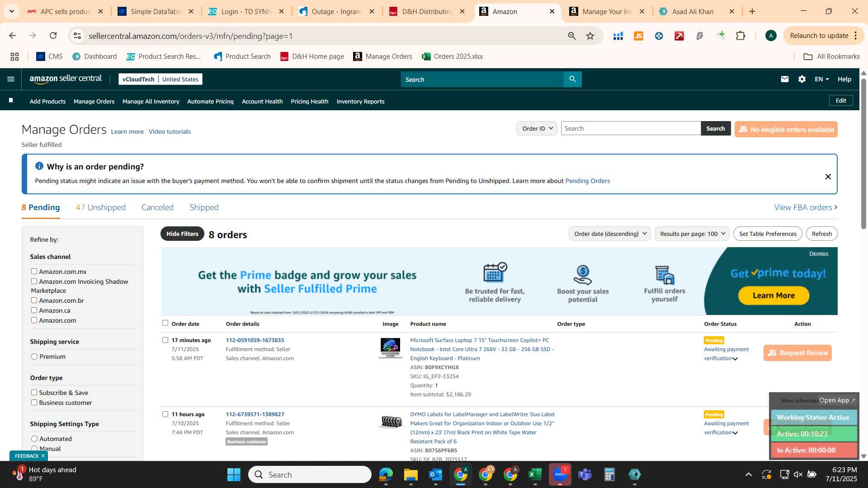Tick the select-all orders header checkbox

(x=165, y=323)
